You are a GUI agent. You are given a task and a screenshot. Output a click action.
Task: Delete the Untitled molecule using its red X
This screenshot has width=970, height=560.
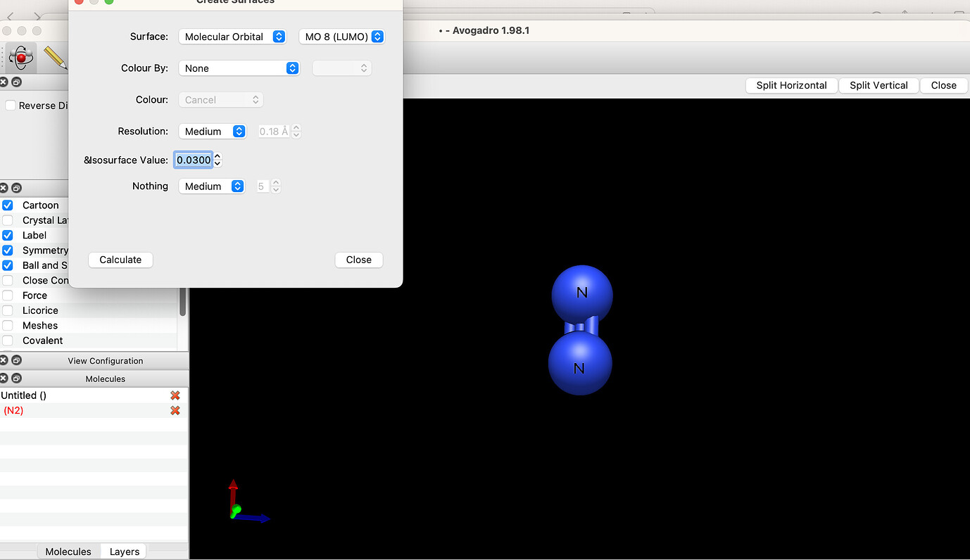point(175,395)
